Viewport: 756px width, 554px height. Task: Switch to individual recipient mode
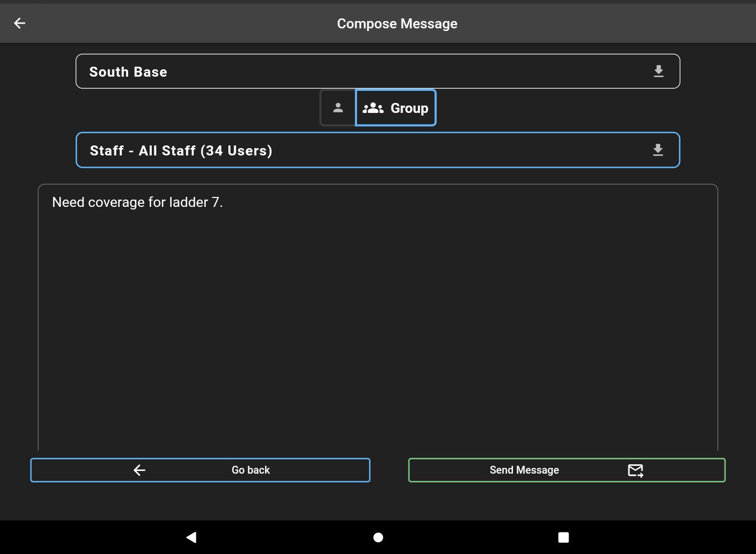point(338,108)
